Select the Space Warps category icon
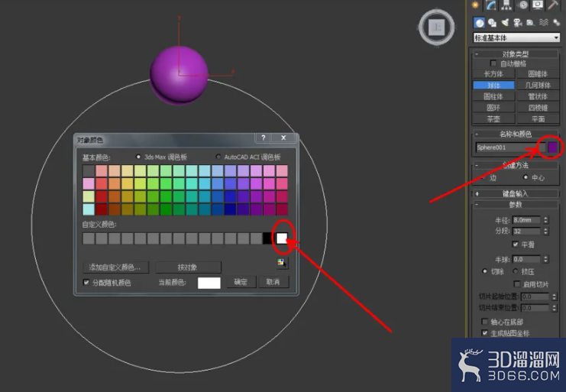 point(543,23)
